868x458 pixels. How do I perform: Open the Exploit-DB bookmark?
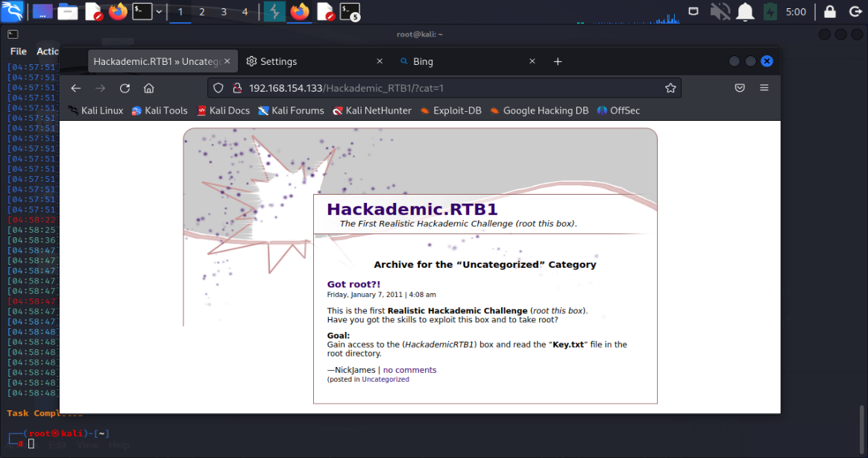(x=450, y=110)
